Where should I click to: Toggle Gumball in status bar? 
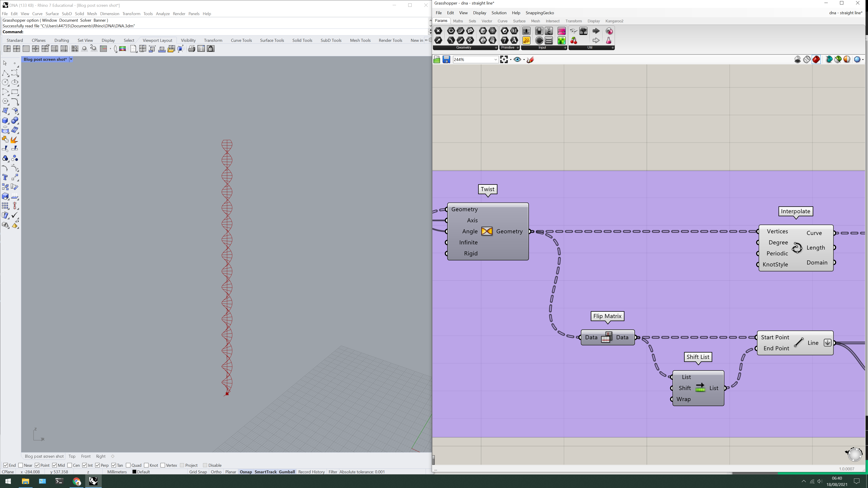click(x=287, y=472)
